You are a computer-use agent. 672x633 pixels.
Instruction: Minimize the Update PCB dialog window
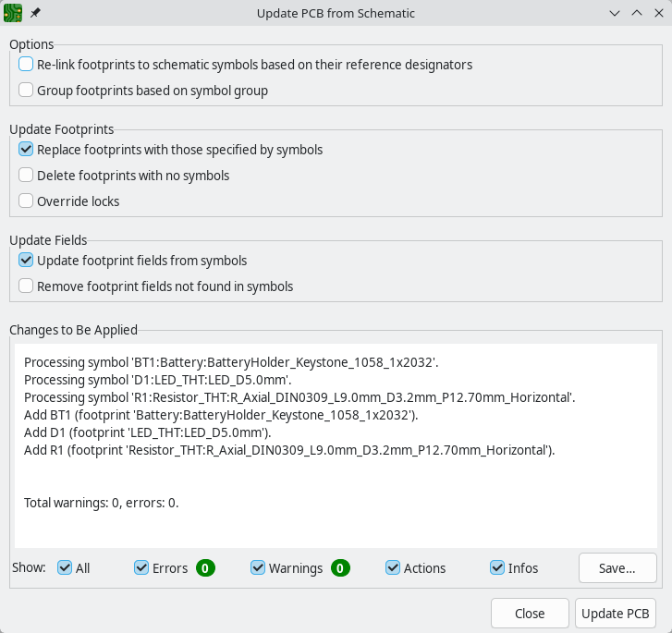point(615,13)
